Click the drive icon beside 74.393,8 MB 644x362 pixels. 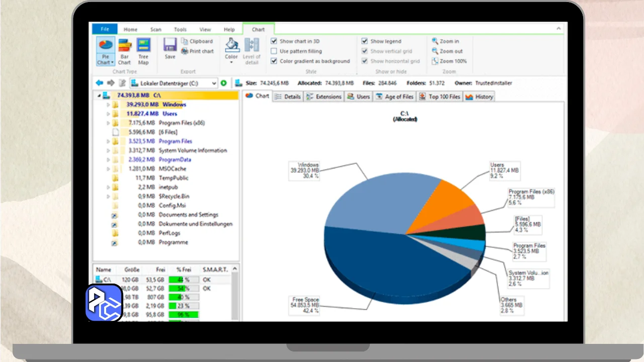pos(106,95)
